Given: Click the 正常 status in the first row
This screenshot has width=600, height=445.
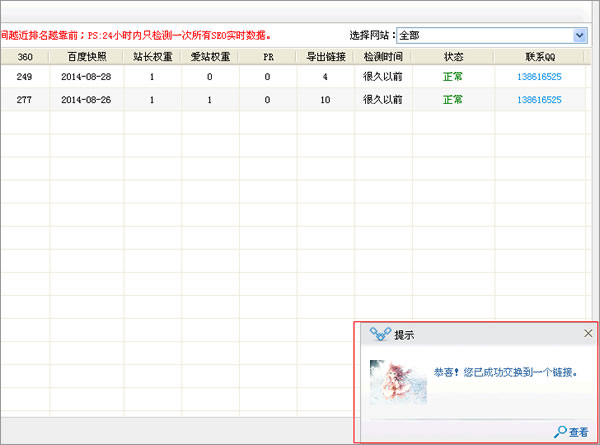Looking at the screenshot, I should click(453, 76).
